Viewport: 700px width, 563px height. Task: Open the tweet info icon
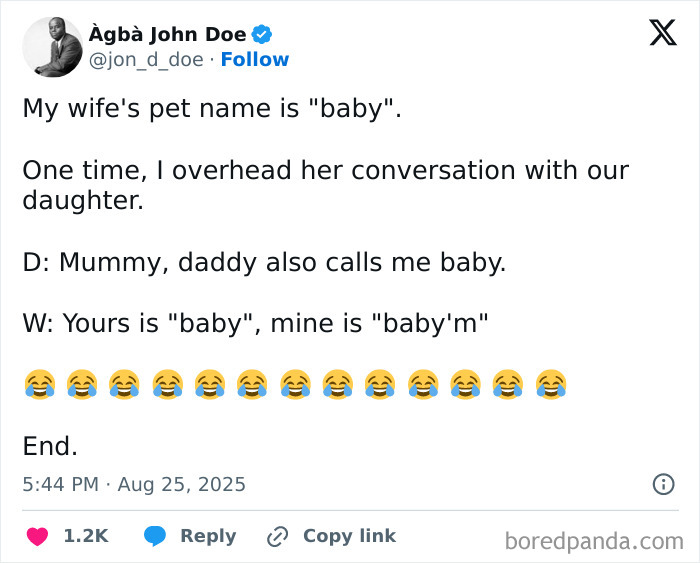pyautogui.click(x=662, y=485)
